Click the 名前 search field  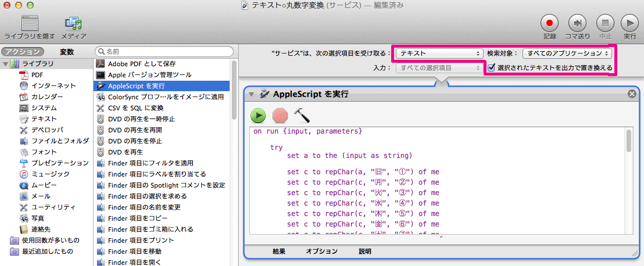tap(164, 52)
